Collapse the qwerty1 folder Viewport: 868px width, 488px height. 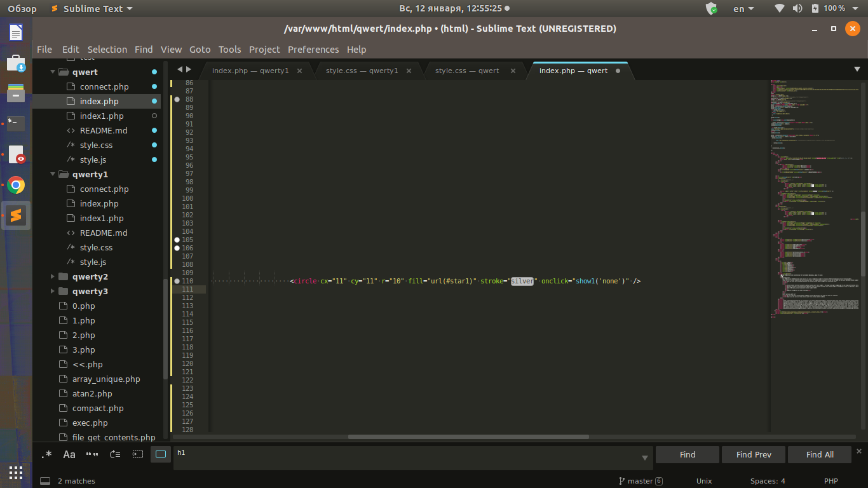tap(53, 175)
